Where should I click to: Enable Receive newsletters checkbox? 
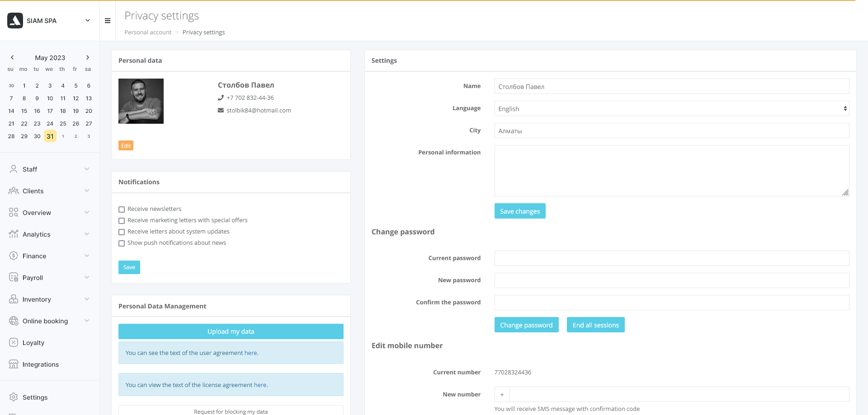tap(122, 210)
